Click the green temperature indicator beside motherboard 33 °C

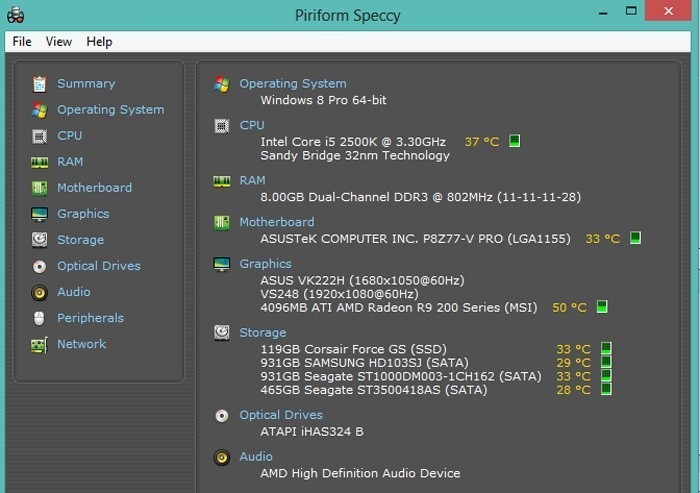tap(635, 238)
